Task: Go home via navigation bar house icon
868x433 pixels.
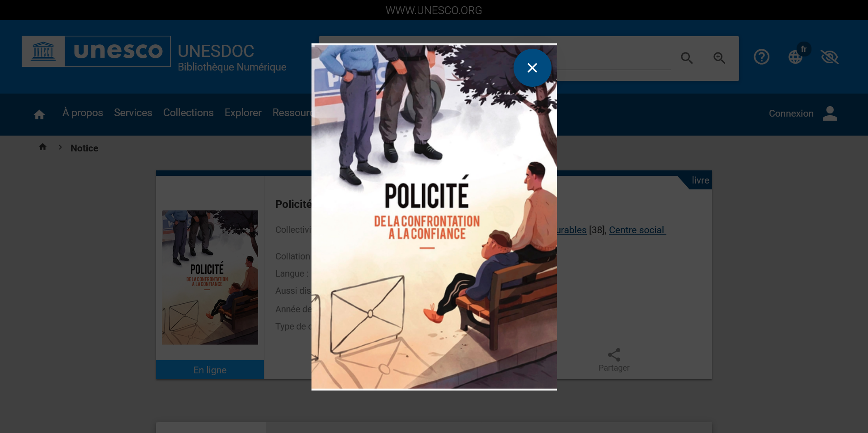Action: tap(39, 115)
